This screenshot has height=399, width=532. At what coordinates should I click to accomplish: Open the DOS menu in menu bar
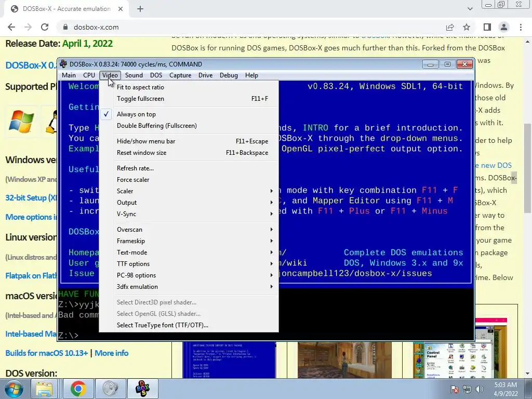tap(156, 75)
